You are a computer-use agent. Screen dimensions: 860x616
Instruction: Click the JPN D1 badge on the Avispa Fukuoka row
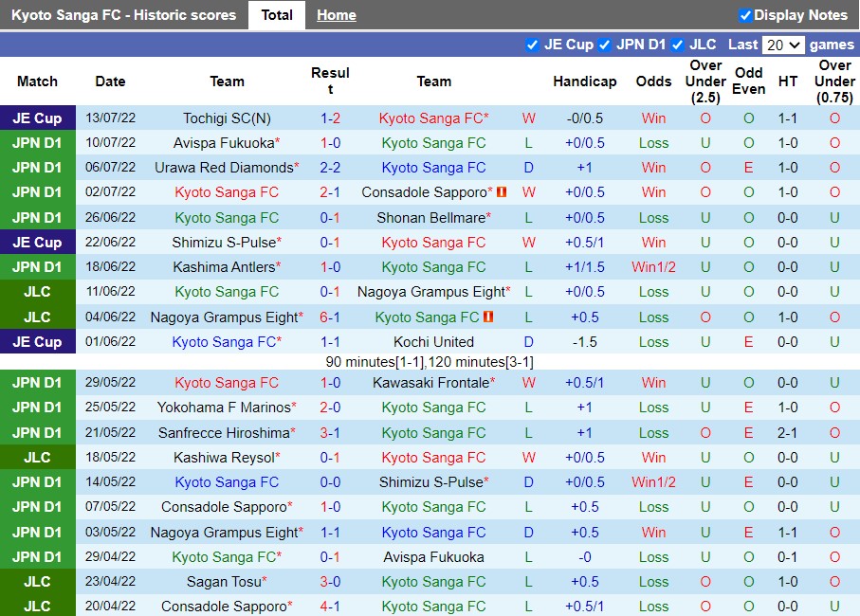(x=38, y=142)
